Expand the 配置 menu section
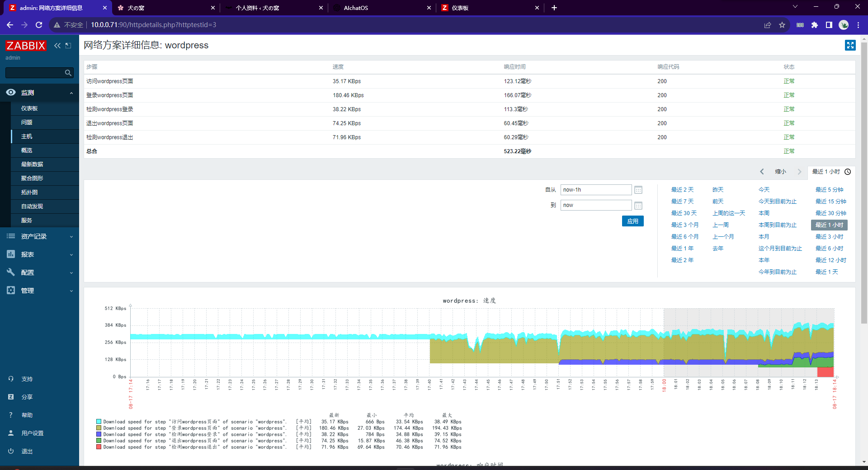Screen dimensions: 868x470 point(71,273)
